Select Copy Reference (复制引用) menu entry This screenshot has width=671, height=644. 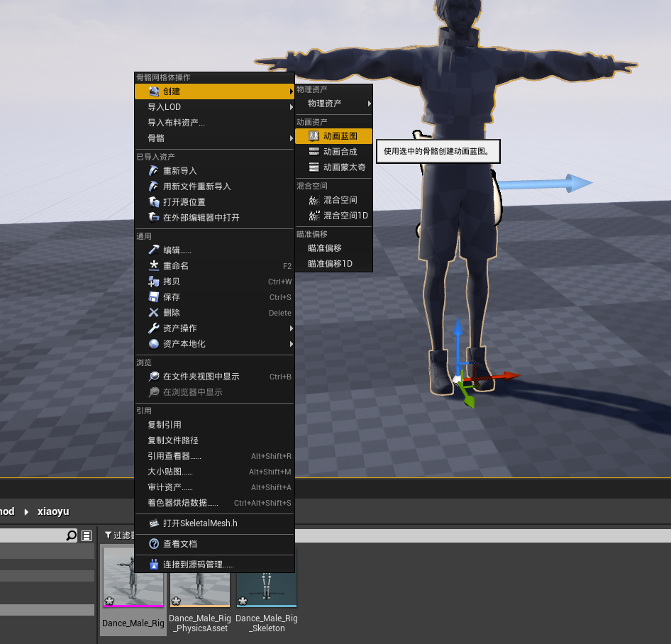(165, 425)
